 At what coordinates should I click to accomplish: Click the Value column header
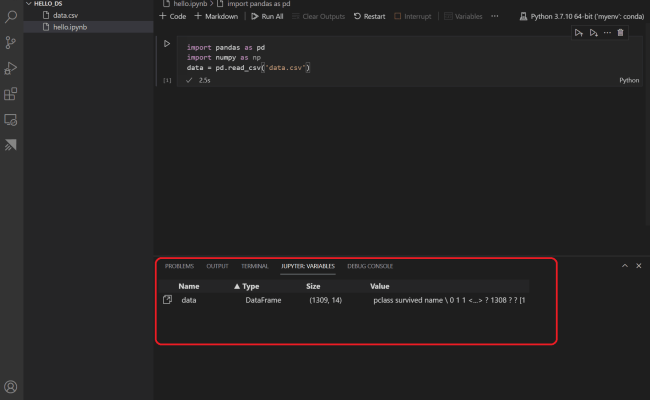point(379,286)
